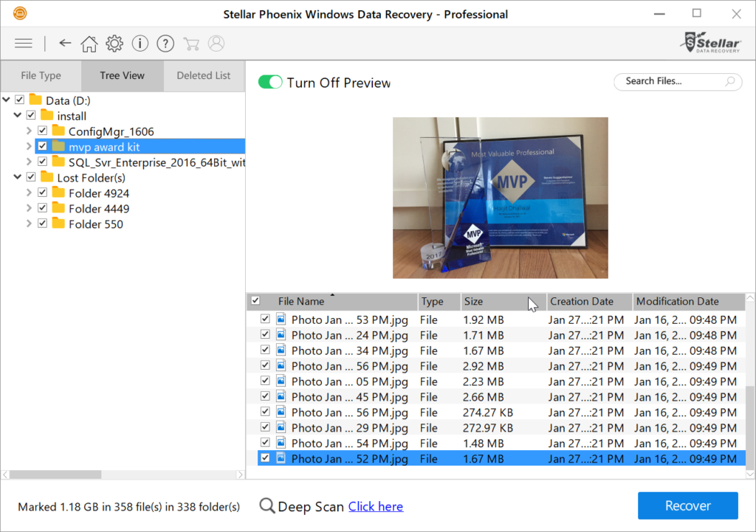Click the tree panel horizontal scrollbar thumb
Viewport: 756px width, 532px height.
(x=55, y=474)
